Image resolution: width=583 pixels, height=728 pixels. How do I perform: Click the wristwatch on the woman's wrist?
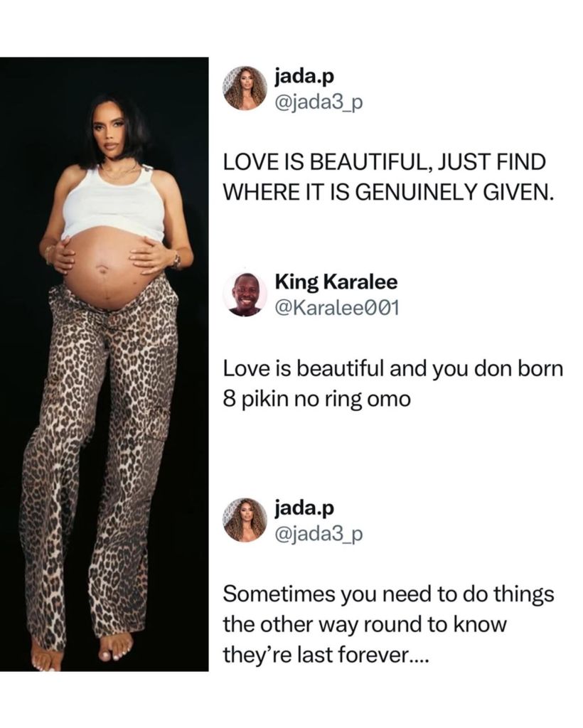(x=177, y=260)
